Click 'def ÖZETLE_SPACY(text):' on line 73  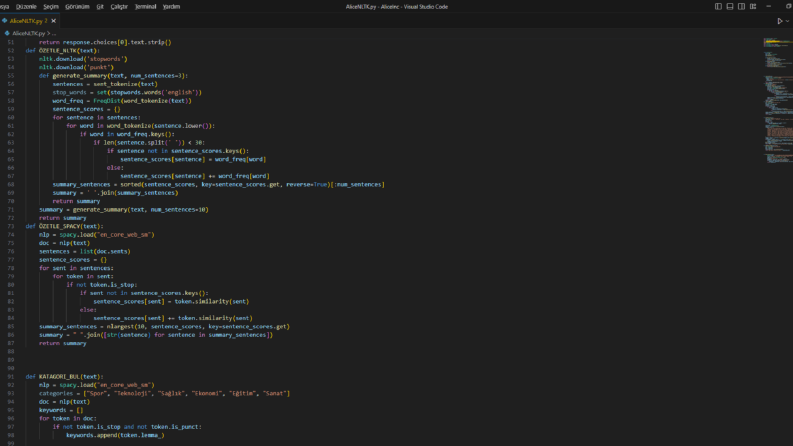(64, 226)
